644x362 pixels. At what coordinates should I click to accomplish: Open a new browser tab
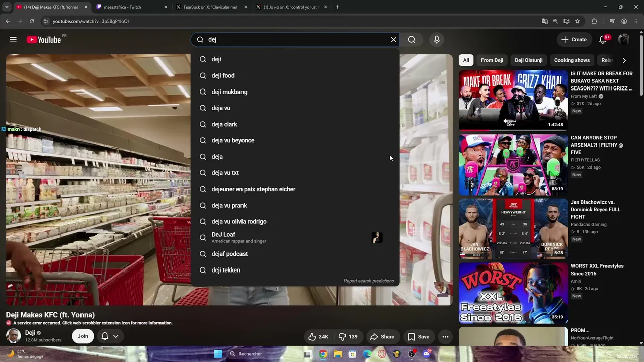point(337,7)
